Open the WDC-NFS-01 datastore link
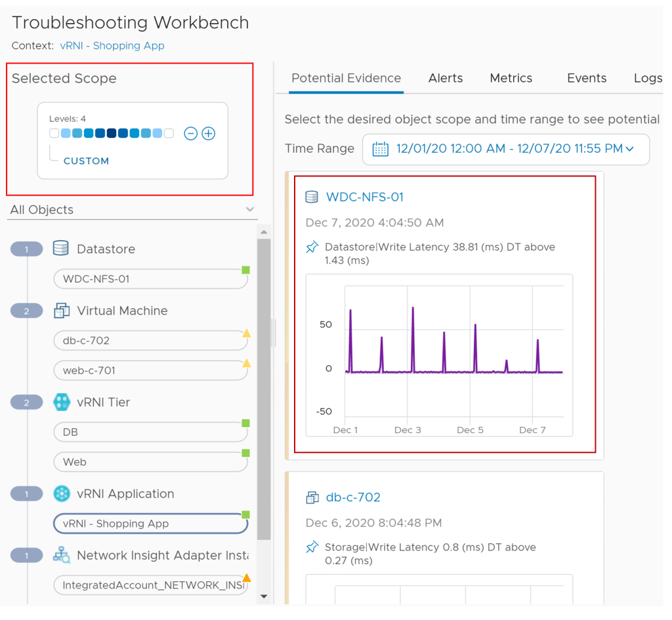672x620 pixels. [x=364, y=197]
